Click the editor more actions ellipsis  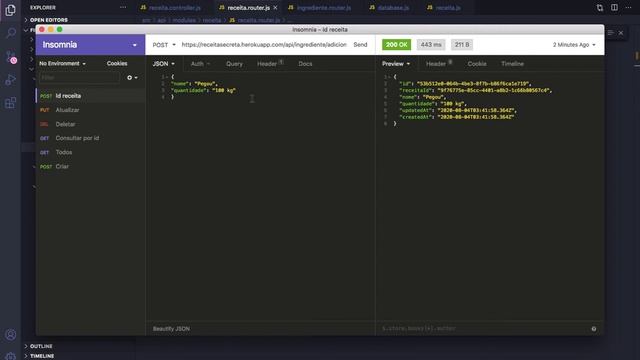tap(629, 8)
